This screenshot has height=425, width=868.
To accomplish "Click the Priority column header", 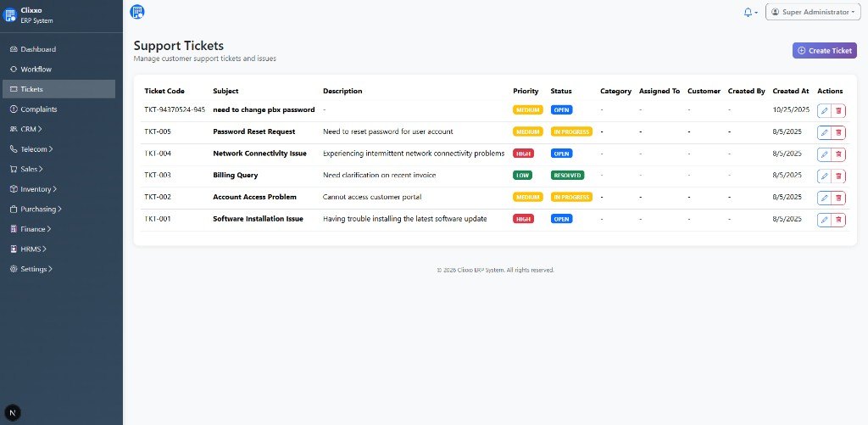I will point(526,91).
